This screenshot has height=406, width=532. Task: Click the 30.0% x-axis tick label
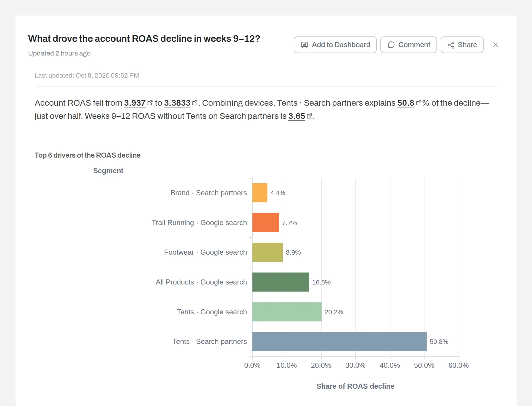pos(355,365)
